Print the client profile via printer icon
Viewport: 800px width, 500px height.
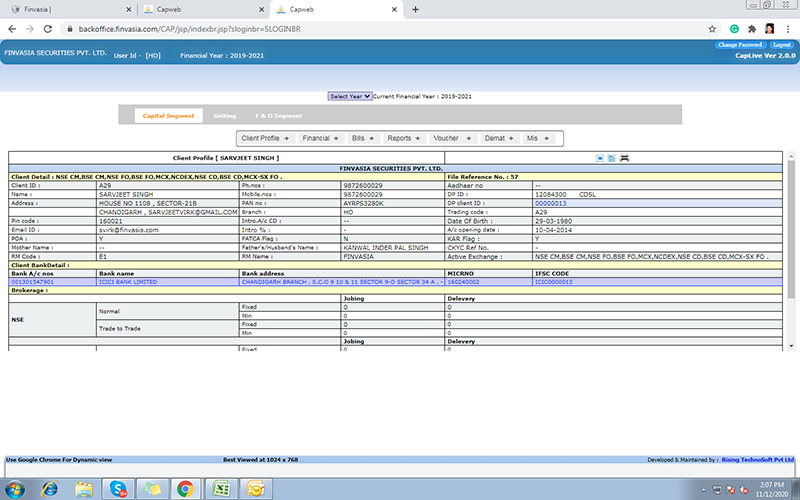624,158
